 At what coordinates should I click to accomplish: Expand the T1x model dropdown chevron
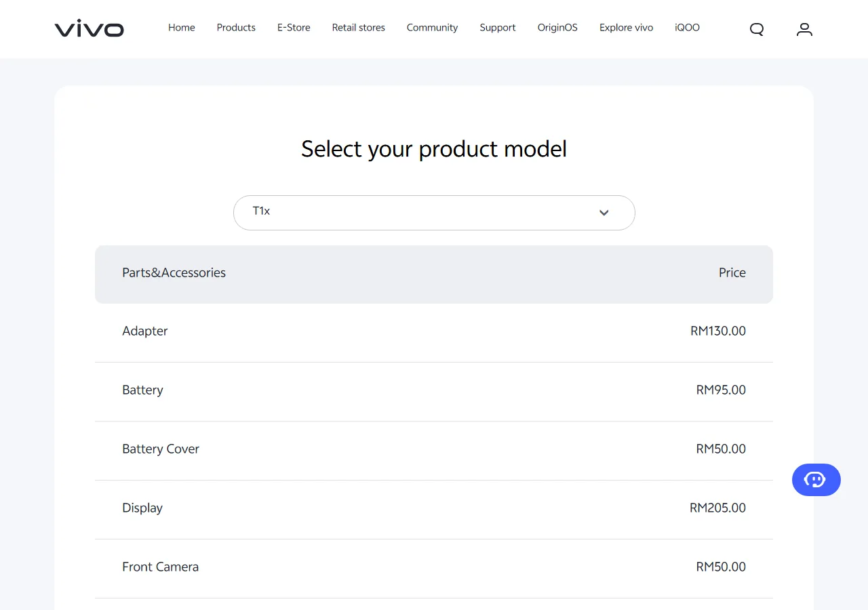pos(604,213)
